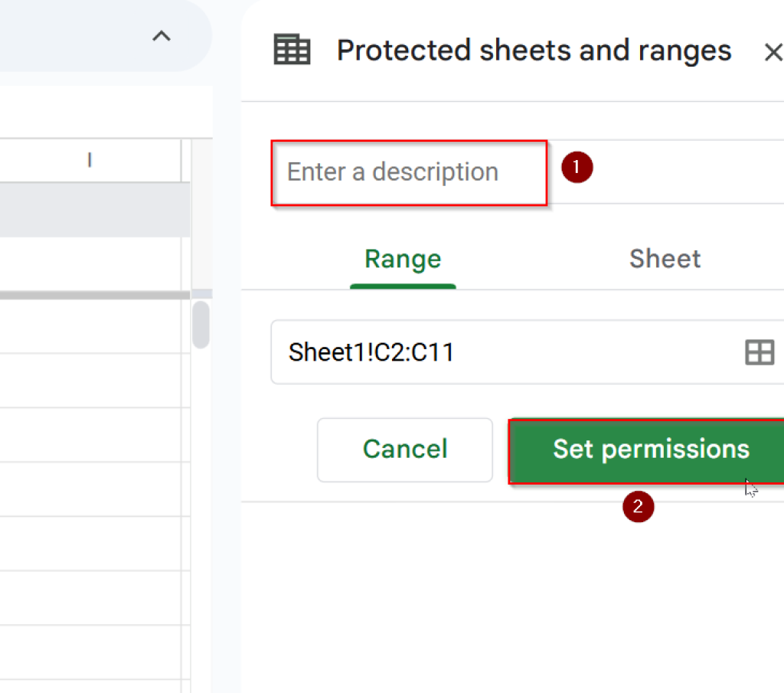Collapse the toolbar using the upward chevron

(x=161, y=35)
